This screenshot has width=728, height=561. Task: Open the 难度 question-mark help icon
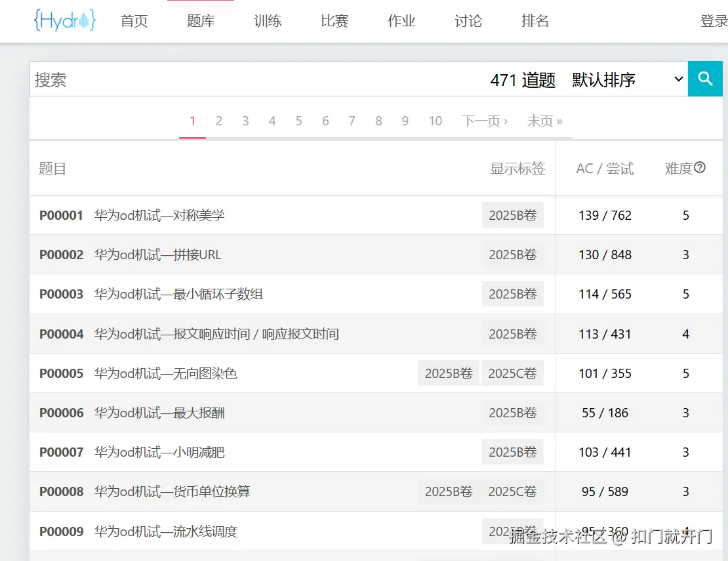[x=700, y=168]
